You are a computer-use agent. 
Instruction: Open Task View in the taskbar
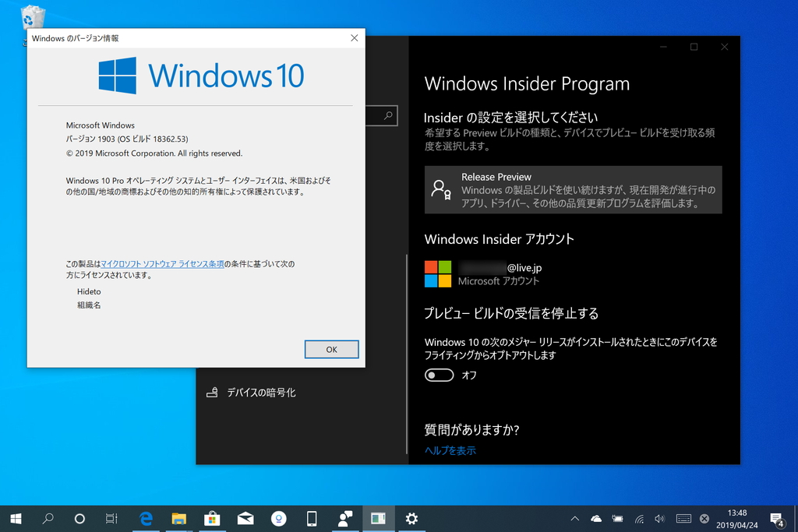point(111,519)
